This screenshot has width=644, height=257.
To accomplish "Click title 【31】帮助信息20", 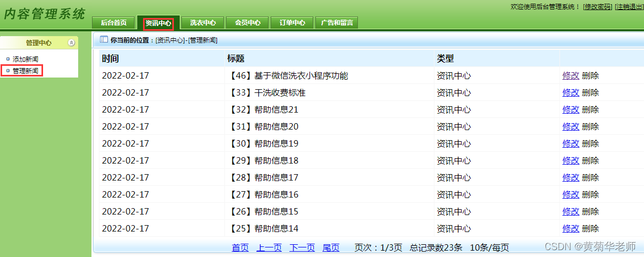I will point(263,126).
